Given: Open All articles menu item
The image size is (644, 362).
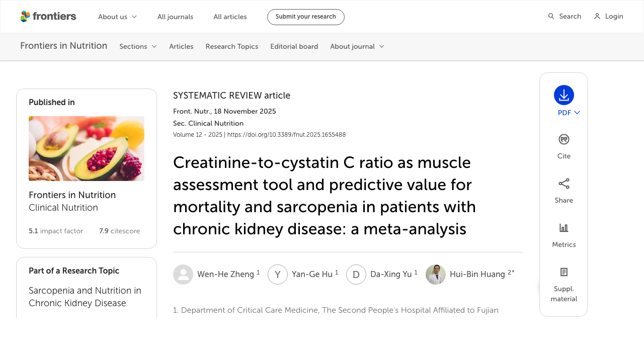Looking at the screenshot, I should pos(230,17).
